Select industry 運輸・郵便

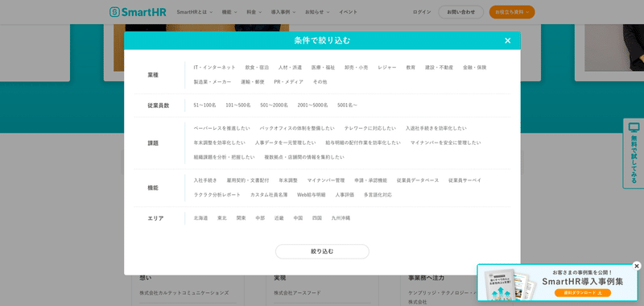[253, 82]
